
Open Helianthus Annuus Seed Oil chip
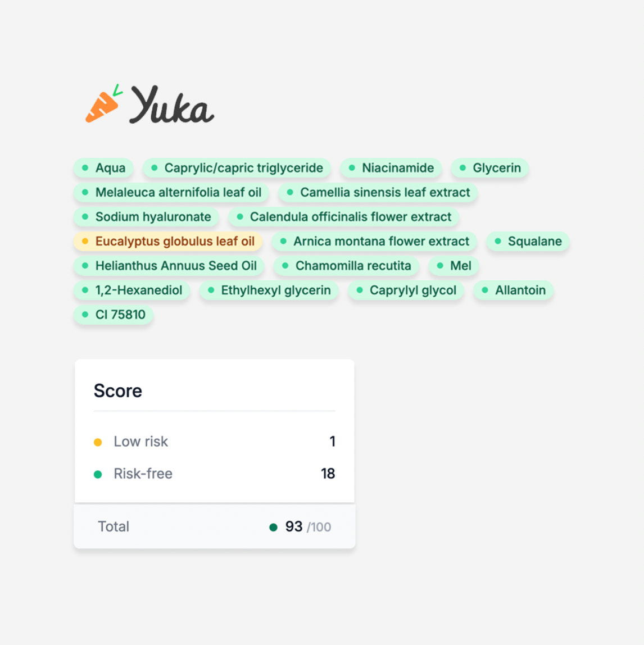click(x=169, y=266)
